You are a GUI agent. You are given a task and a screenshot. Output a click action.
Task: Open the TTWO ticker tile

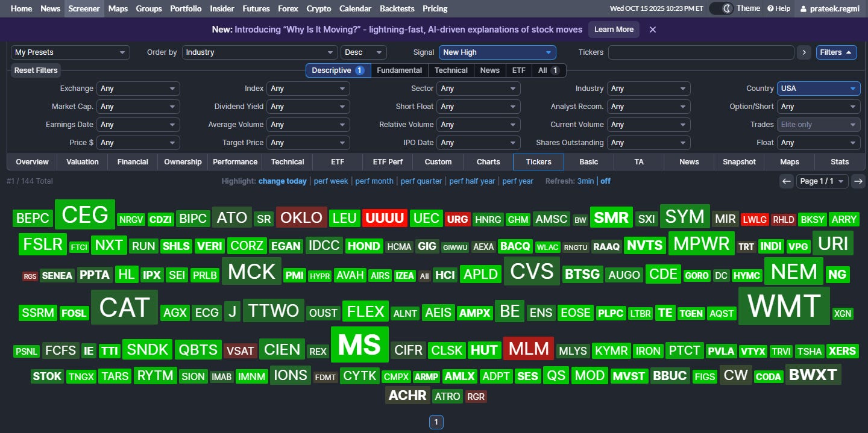pyautogui.click(x=274, y=311)
